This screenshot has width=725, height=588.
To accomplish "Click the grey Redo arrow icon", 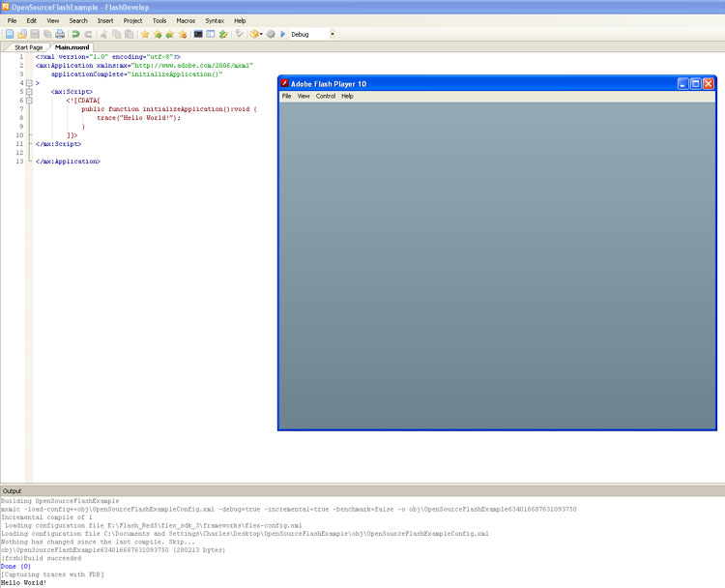I will tap(88, 34).
